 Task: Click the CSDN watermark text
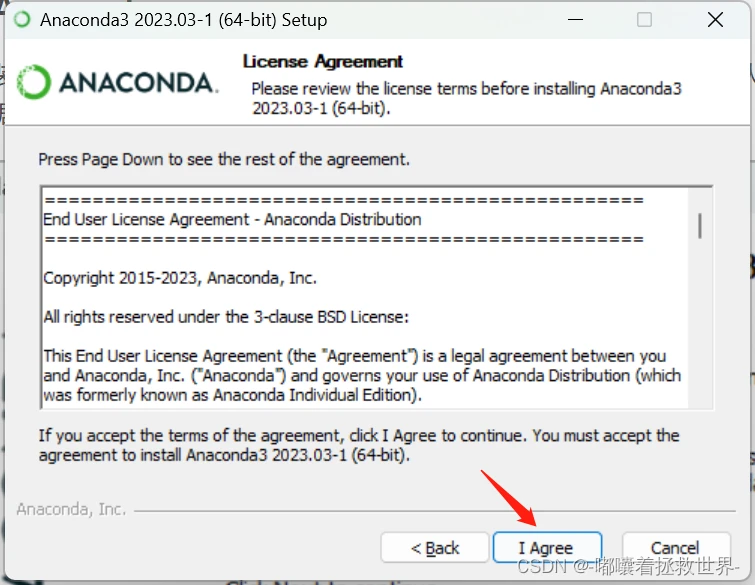point(627,567)
